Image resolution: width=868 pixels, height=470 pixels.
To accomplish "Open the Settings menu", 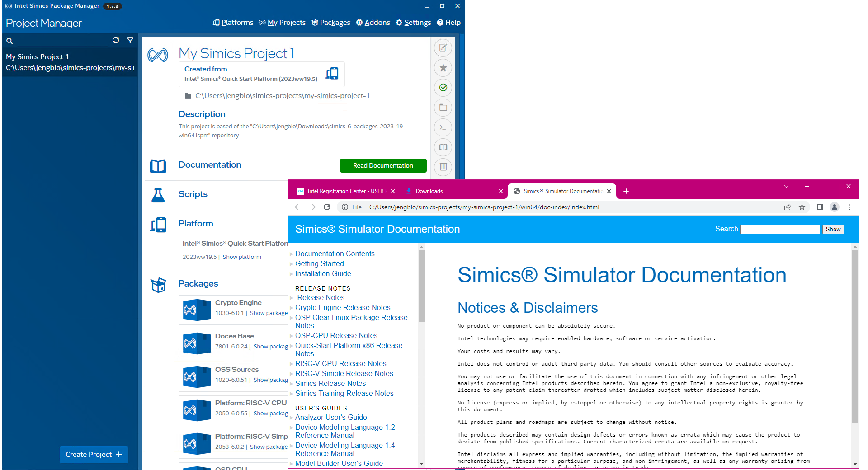I will coord(413,23).
